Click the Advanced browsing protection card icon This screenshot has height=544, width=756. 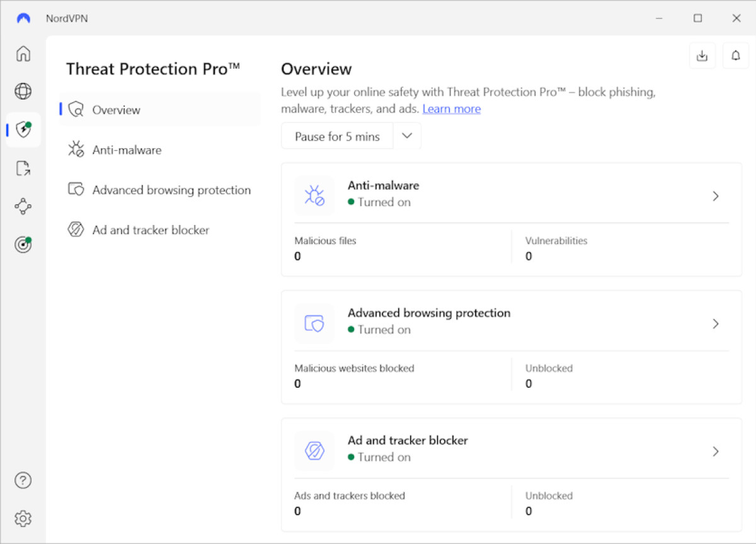pyautogui.click(x=314, y=323)
